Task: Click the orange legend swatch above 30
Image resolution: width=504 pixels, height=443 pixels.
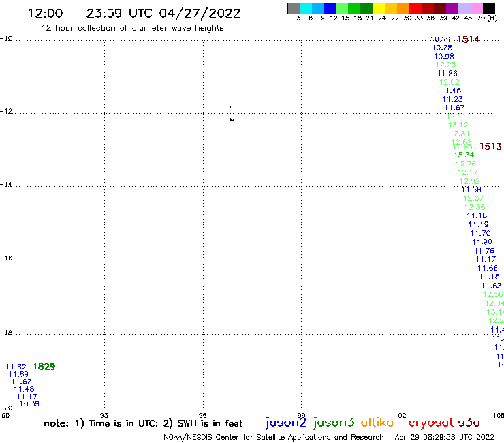Action: (x=403, y=8)
